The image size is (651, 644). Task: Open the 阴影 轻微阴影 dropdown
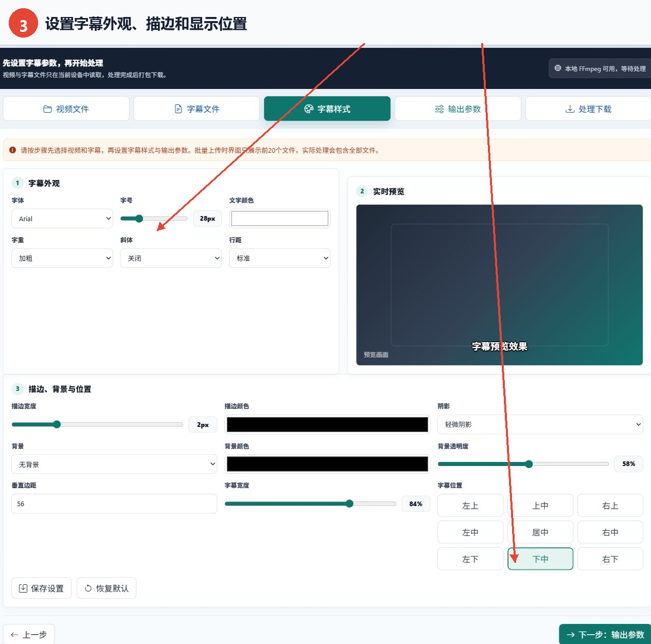[540, 424]
